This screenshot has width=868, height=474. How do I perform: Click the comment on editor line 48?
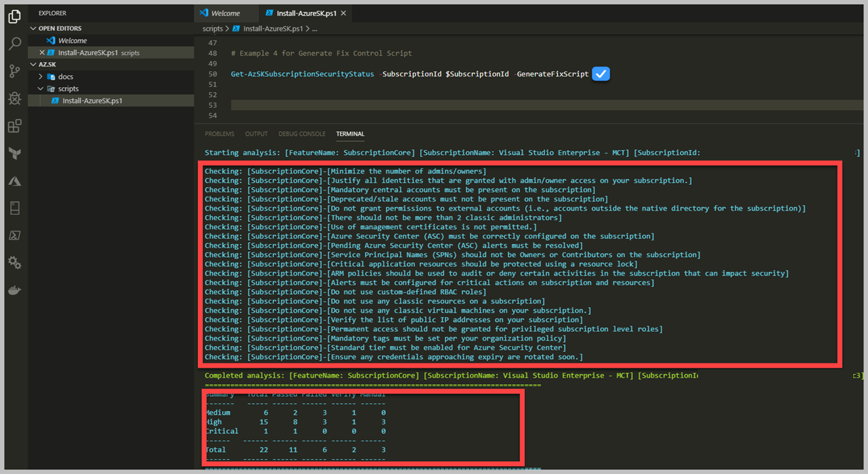pyautogui.click(x=321, y=54)
